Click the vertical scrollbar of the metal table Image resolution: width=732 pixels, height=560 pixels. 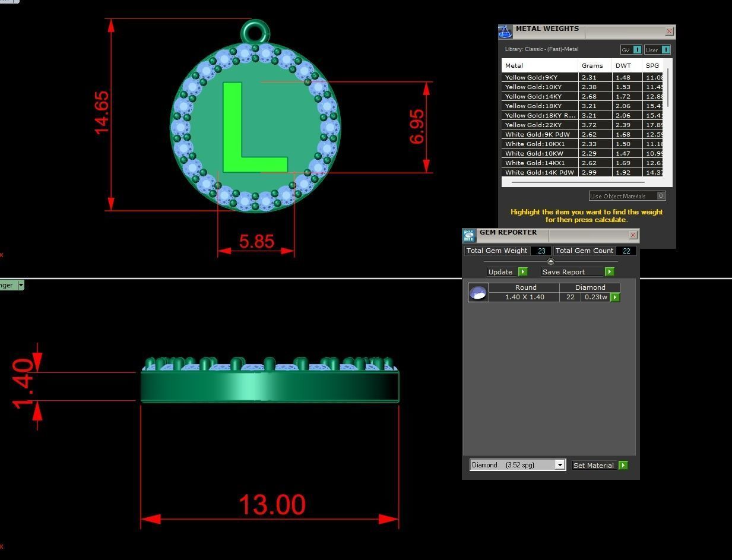pos(668,88)
